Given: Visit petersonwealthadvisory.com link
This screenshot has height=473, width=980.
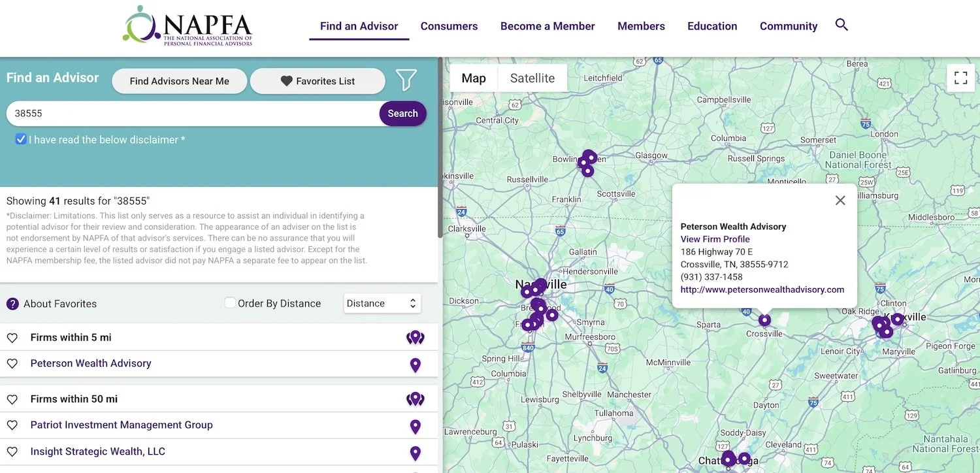Looking at the screenshot, I should 762,289.
